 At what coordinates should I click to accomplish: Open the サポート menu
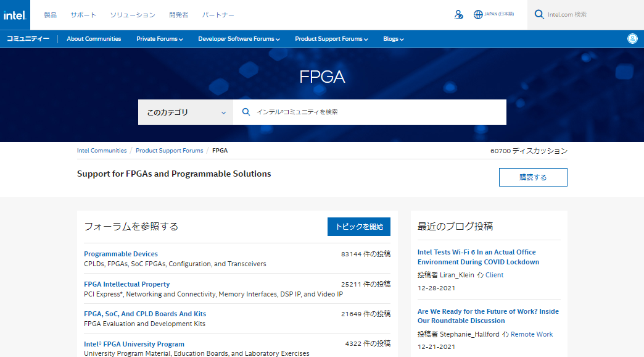tap(83, 15)
